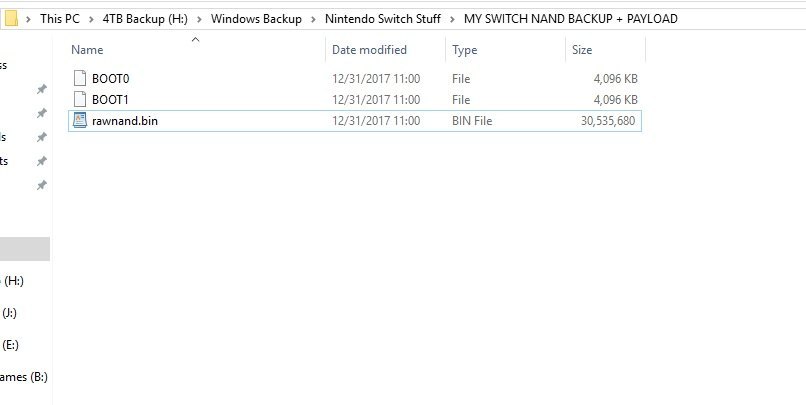This screenshot has width=806, height=405.
Task: Select the BOOT0 file icon
Action: point(80,79)
